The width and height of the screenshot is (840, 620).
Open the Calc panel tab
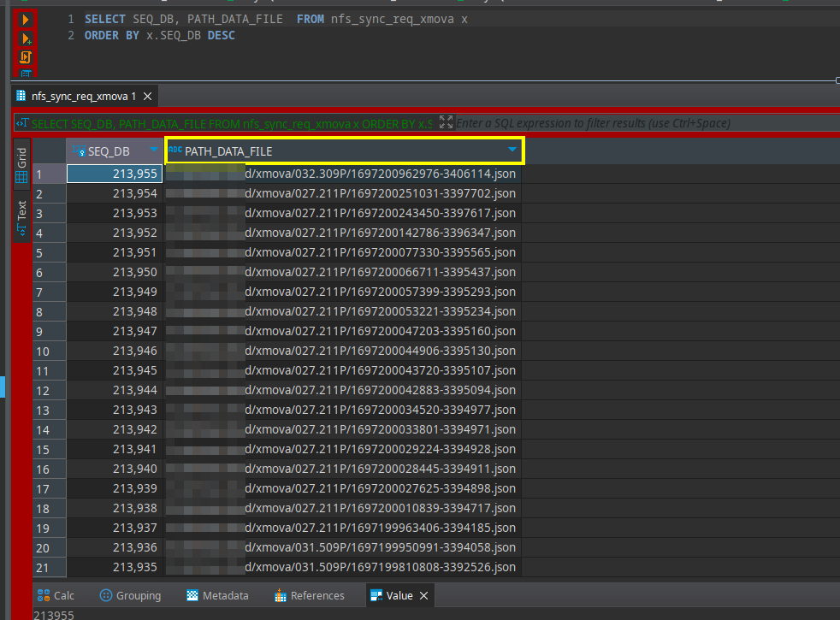pos(56,596)
